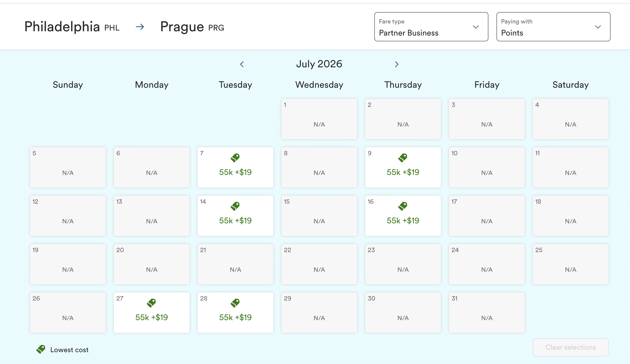
Task: Click the green tag icon on July 14
Action: (235, 206)
